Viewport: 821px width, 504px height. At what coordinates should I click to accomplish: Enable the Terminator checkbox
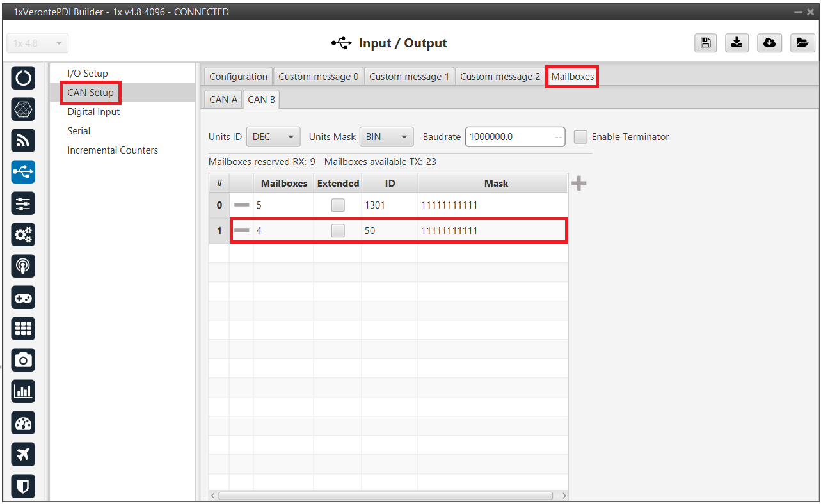coord(580,137)
